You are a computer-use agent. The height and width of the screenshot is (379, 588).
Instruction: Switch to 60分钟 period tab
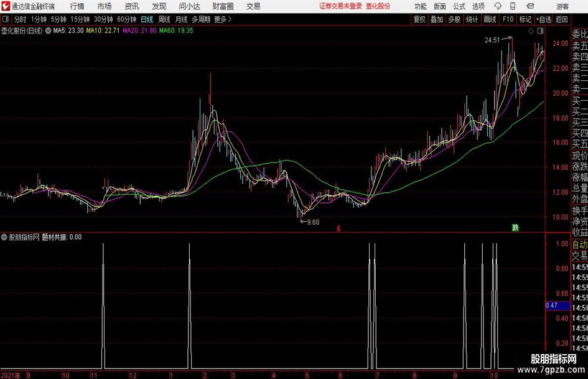pos(126,19)
